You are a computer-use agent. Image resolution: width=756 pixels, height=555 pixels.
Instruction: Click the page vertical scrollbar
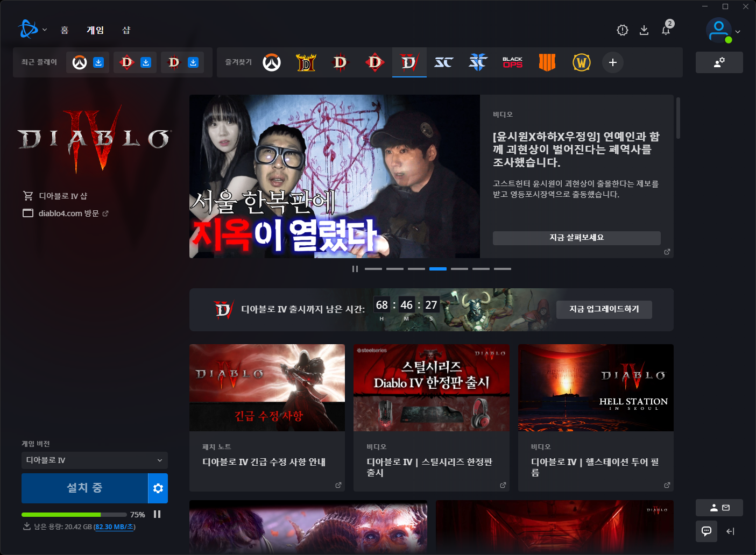click(678, 118)
